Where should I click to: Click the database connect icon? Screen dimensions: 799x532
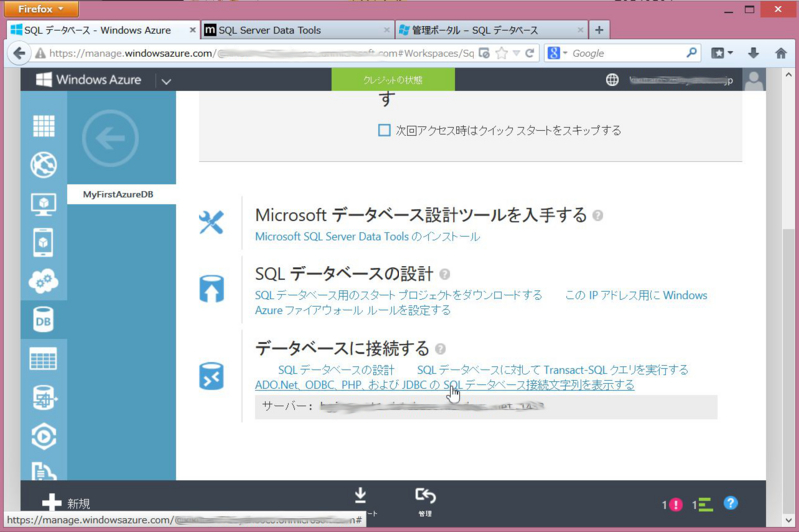click(211, 376)
